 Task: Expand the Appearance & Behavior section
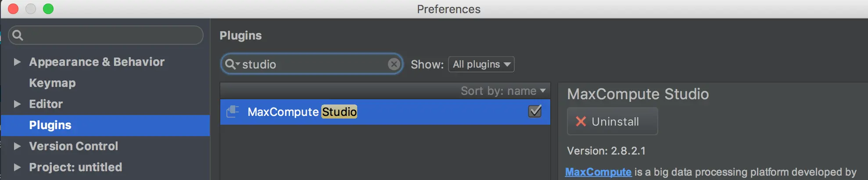17,62
